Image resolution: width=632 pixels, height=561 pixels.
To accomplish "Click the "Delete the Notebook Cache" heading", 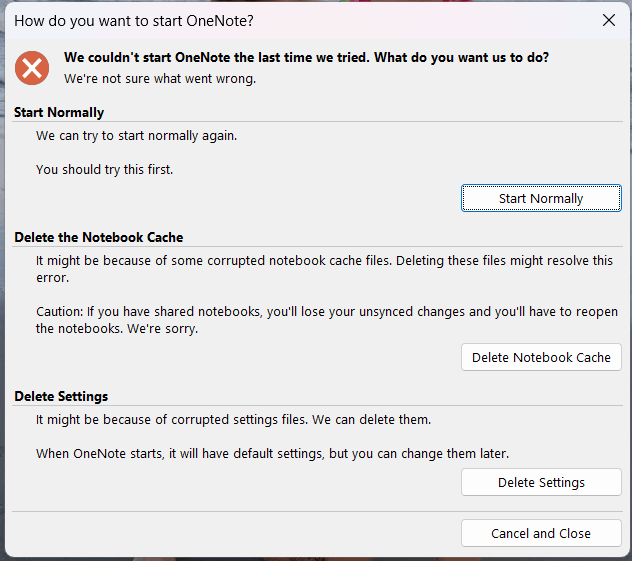I will pyautogui.click(x=99, y=237).
